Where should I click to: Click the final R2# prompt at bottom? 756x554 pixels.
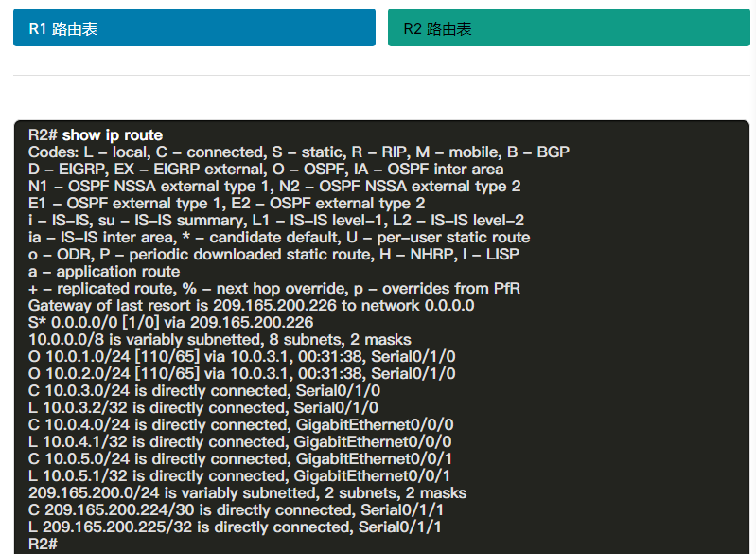click(44, 545)
